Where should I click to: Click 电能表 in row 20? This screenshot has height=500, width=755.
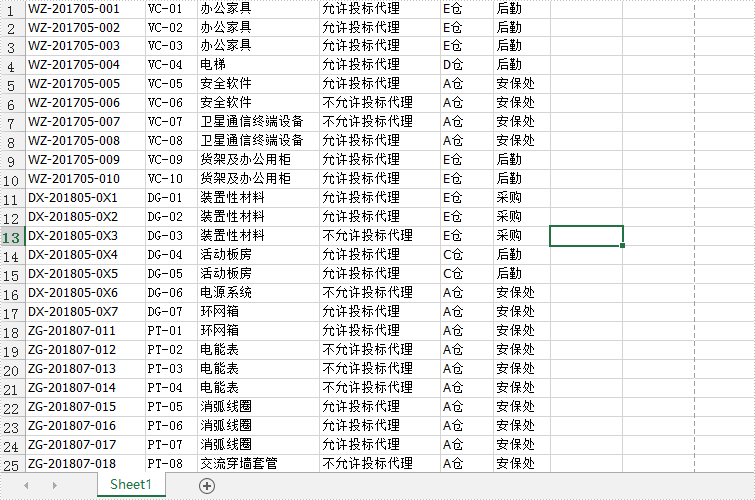pos(258,368)
